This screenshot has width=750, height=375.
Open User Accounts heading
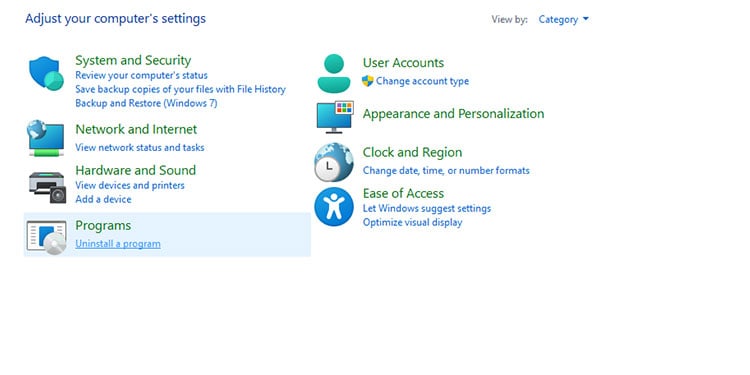click(403, 63)
